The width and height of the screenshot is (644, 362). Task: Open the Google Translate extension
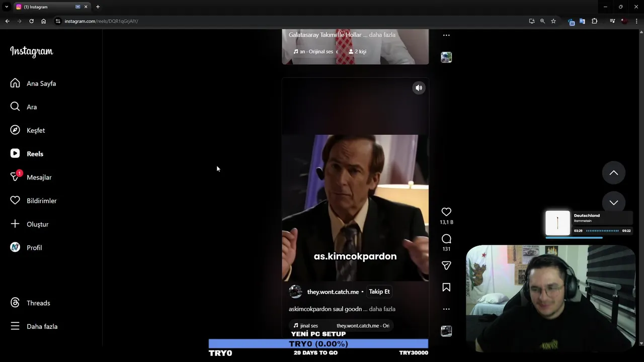582,21
